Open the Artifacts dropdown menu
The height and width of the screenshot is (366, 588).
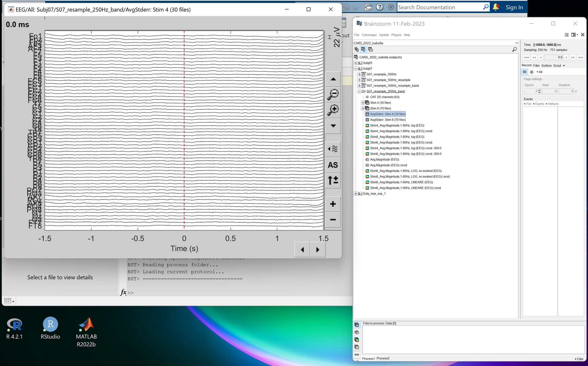tap(552, 104)
